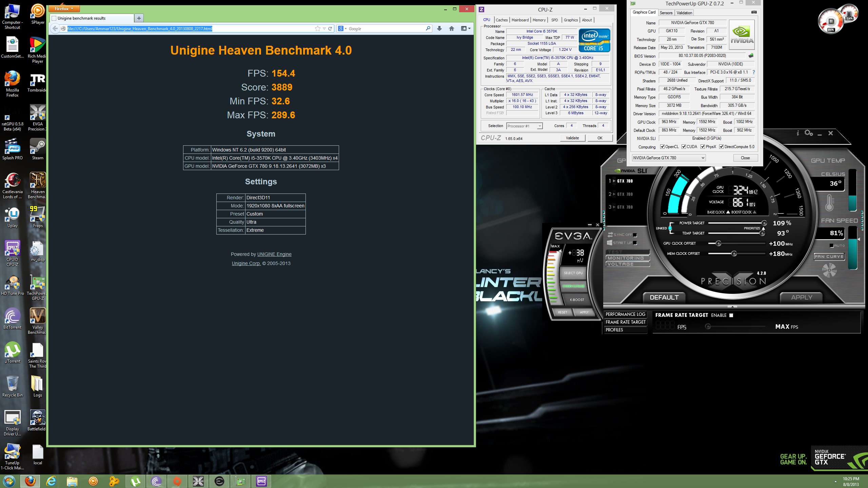Image resolution: width=868 pixels, height=488 pixels.
Task: Open the Firefox menu button dropdown
Action: 64,9
